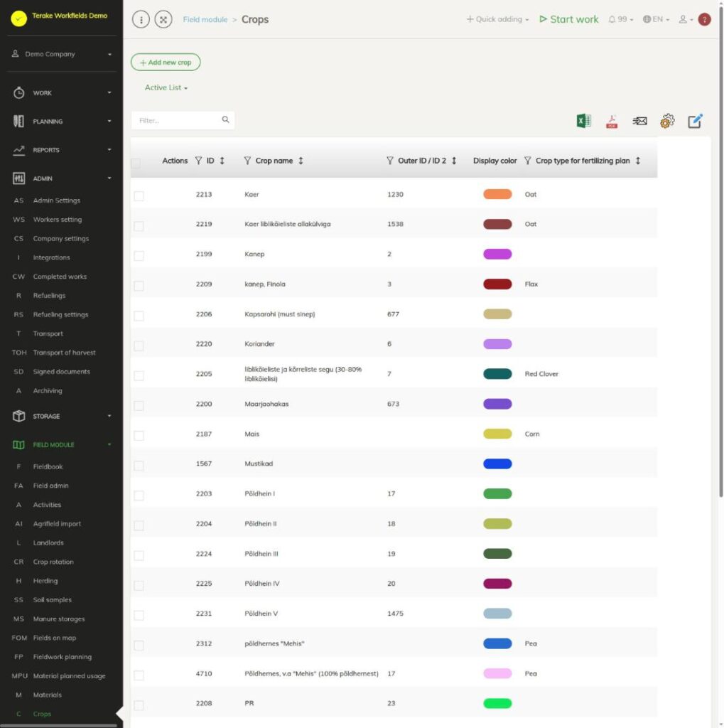Sort by Crop type for fertilizing plan
This screenshot has width=724, height=728.
coord(638,161)
